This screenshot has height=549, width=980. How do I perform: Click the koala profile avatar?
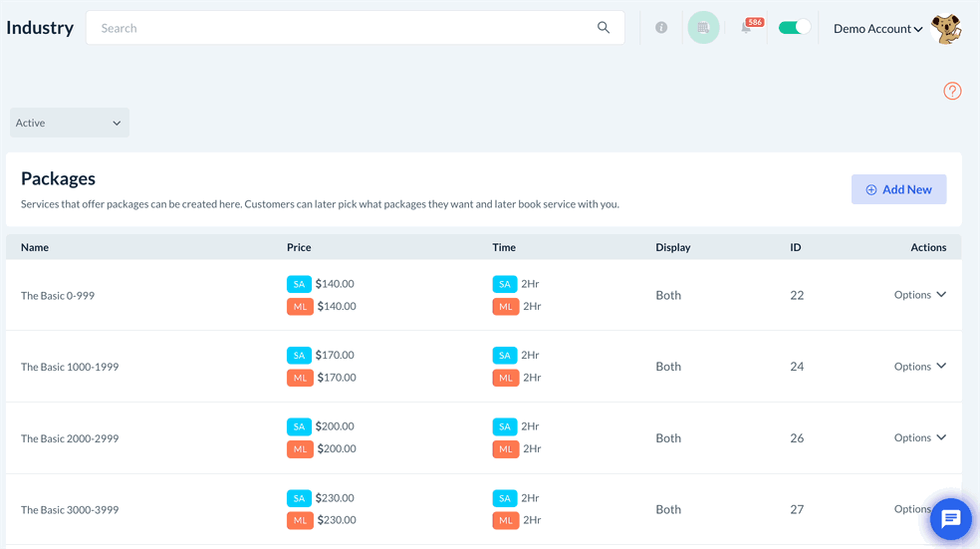click(946, 29)
